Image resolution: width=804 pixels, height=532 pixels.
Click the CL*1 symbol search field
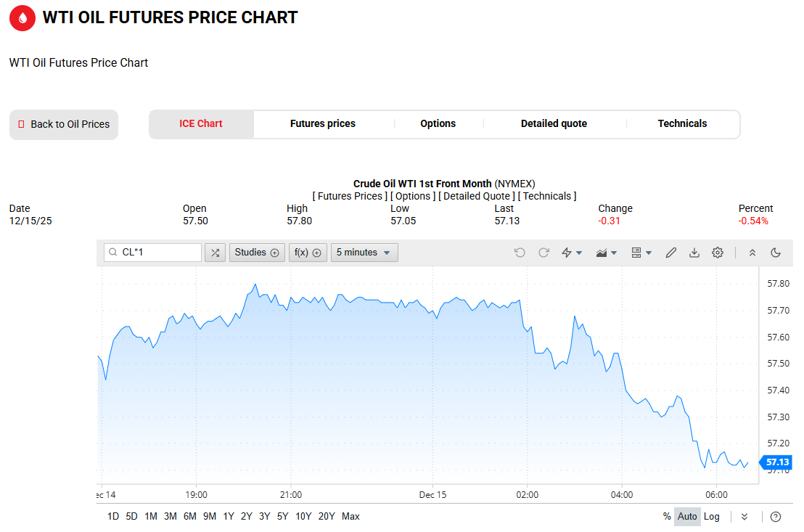[153, 253]
